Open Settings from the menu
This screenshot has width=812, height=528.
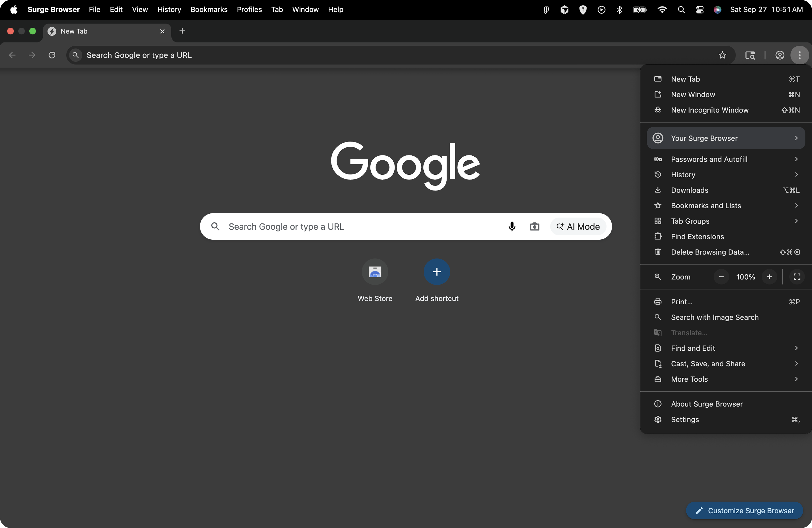(726, 419)
